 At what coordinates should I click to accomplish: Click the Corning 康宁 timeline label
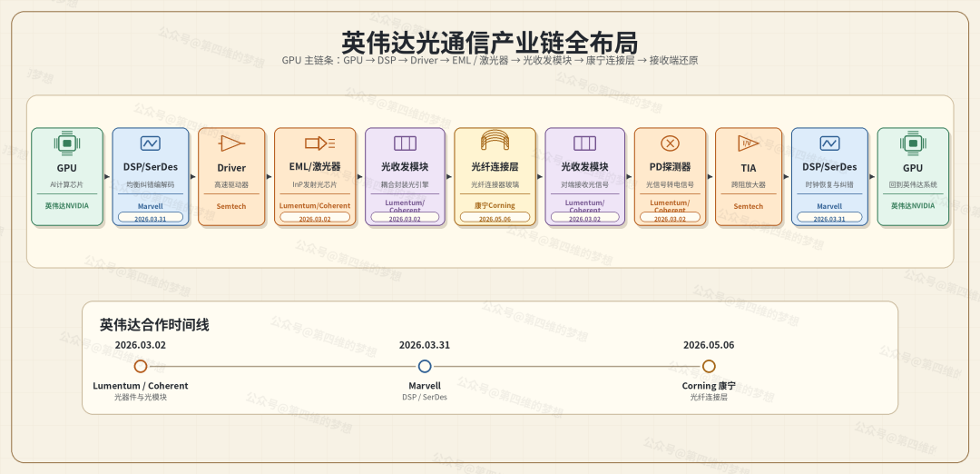pyautogui.click(x=708, y=386)
